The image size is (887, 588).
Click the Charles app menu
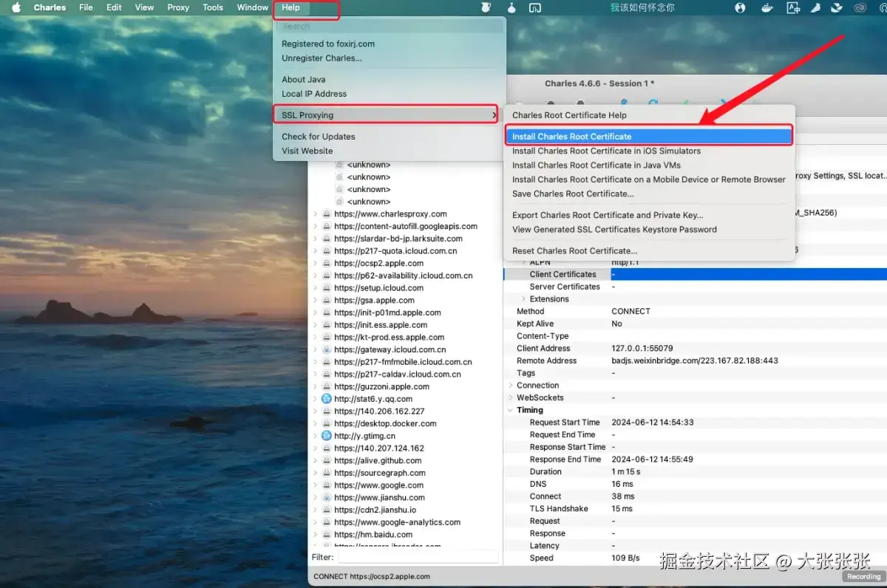tap(50, 7)
